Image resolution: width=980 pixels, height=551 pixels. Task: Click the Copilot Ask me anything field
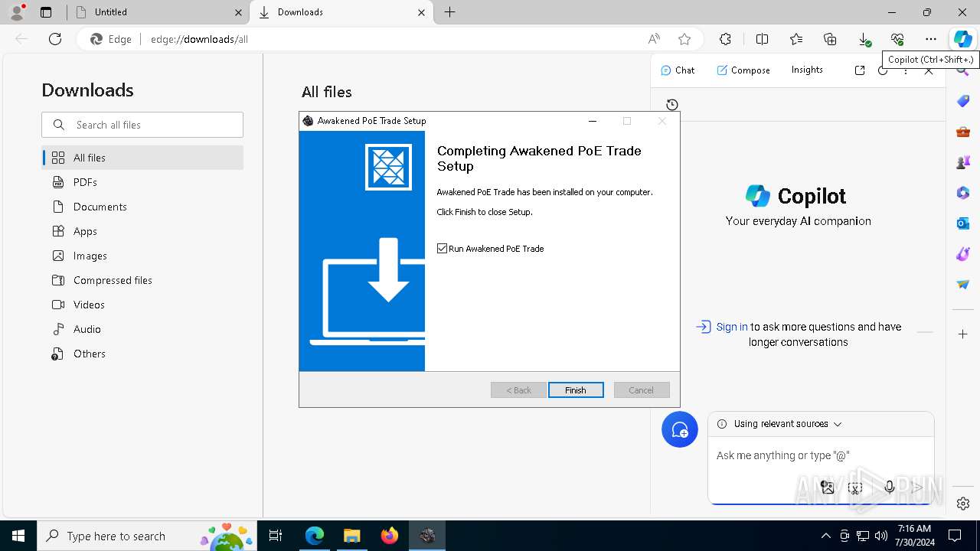tap(821, 455)
